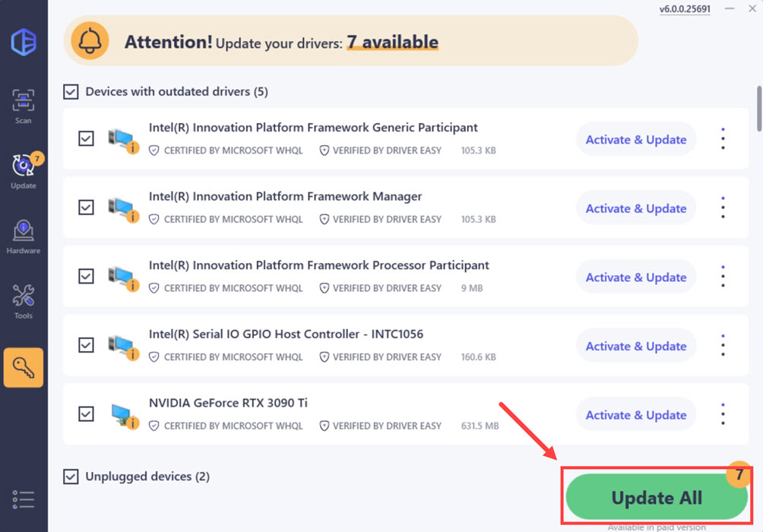
Task: Open the three-dot menu for the RTX 3090 Ti
Action: (x=722, y=414)
